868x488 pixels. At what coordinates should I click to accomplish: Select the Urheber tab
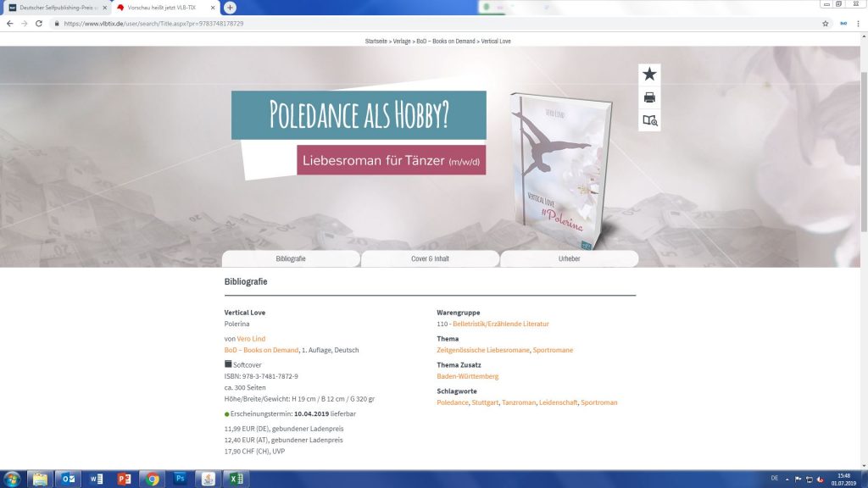569,259
